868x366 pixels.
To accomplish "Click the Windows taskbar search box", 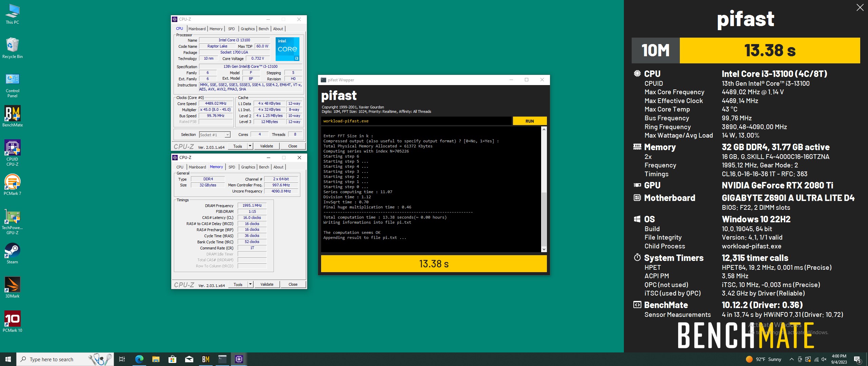I will point(65,359).
